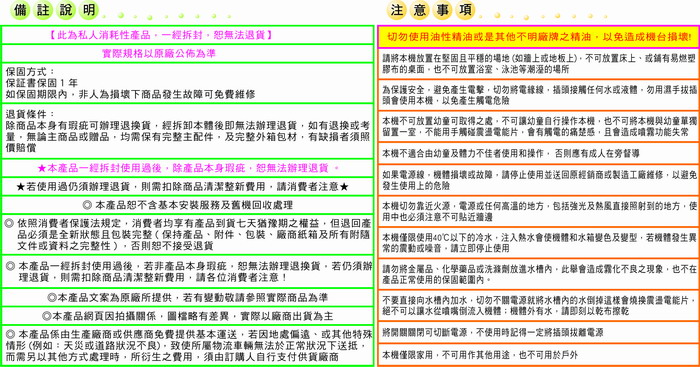Click the pink '此為私人消耗性產品' notice row

pos(188,35)
